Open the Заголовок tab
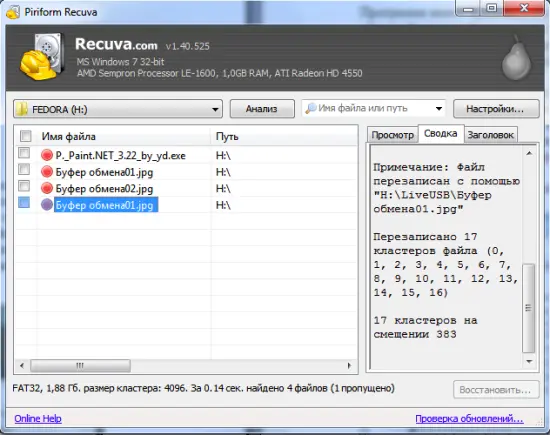 tap(491, 135)
